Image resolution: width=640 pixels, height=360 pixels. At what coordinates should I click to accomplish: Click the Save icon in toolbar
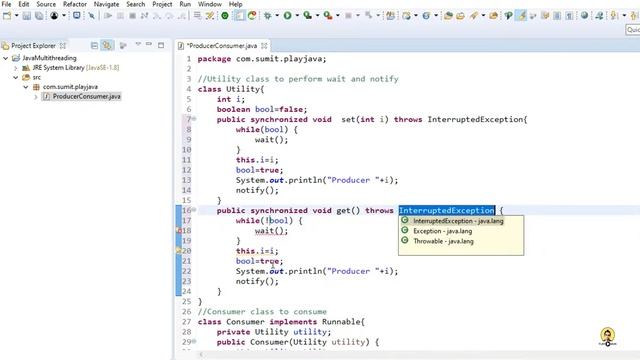point(27,16)
